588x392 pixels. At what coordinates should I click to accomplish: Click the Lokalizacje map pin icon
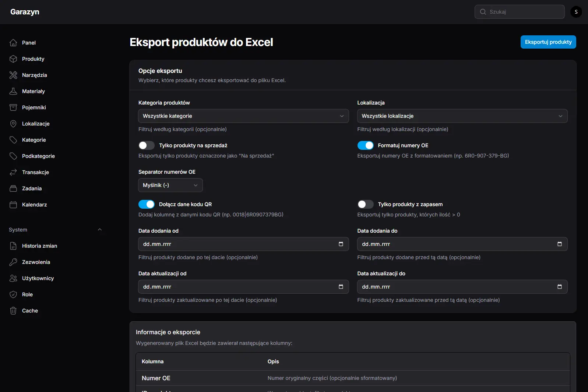(x=13, y=124)
